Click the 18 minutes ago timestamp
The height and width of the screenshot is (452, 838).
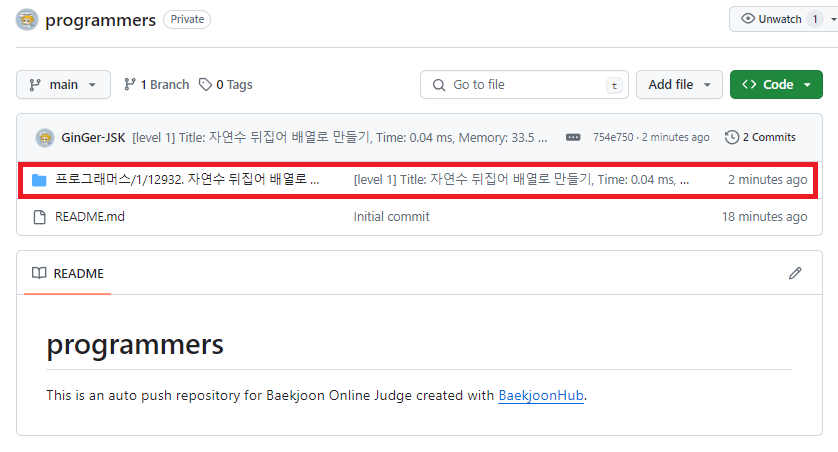[764, 216]
